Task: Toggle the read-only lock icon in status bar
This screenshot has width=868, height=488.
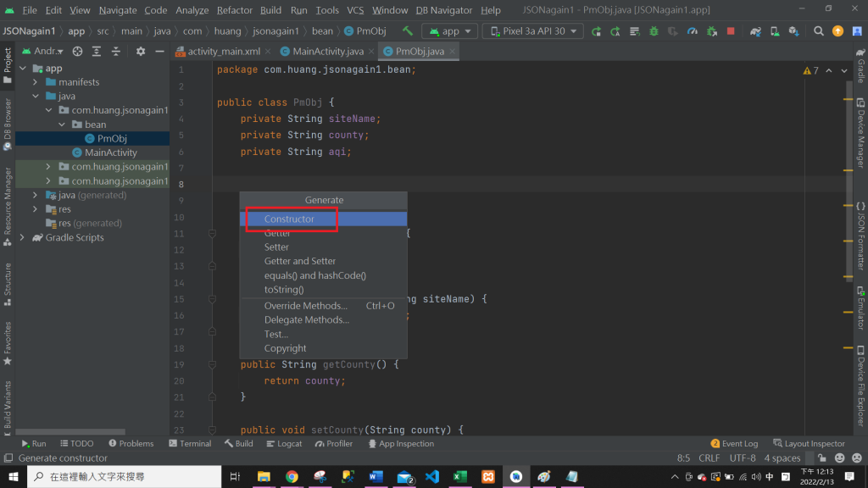Action: coord(822,458)
